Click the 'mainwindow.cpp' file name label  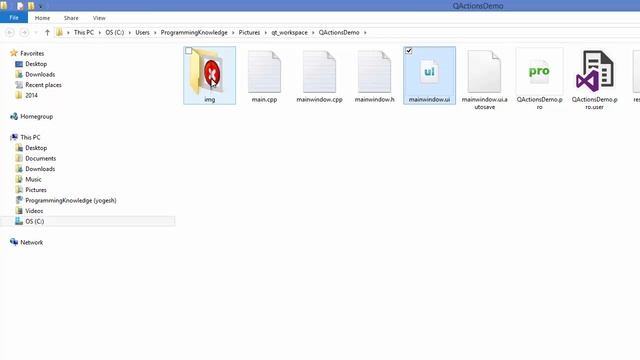click(319, 99)
